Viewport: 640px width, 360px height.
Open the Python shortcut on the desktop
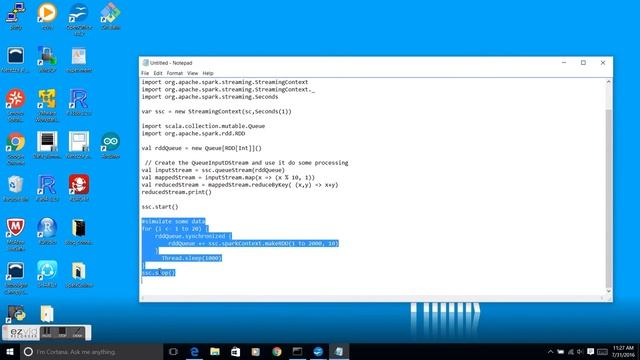click(16, 313)
